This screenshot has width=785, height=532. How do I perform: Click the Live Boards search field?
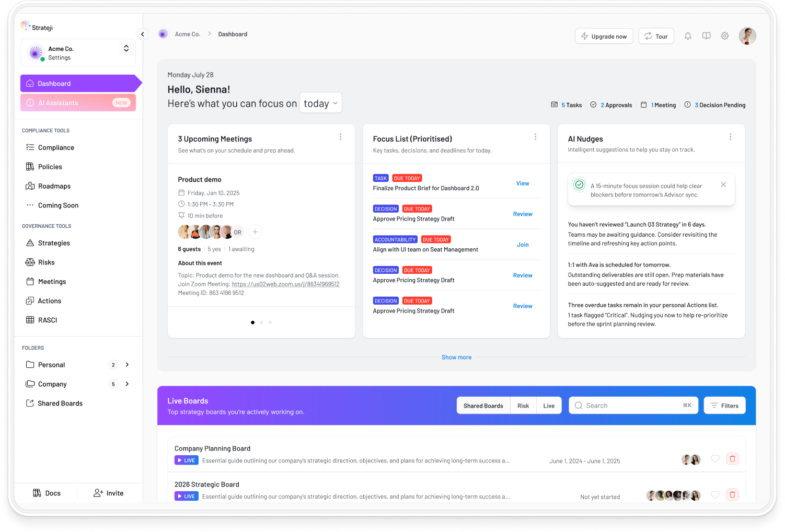[632, 406]
